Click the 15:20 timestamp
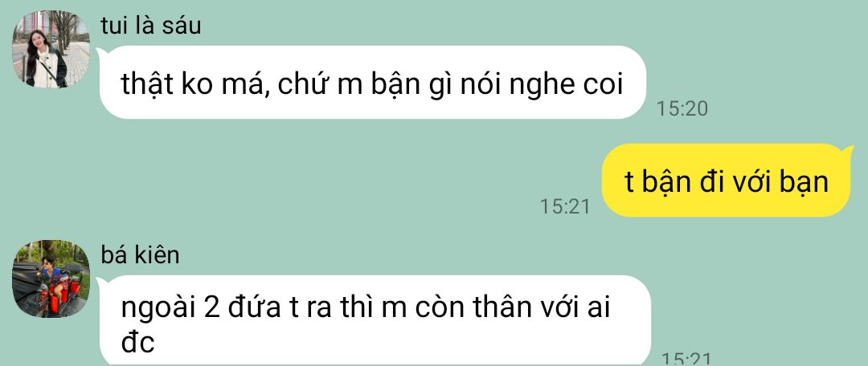Viewport: 868px width, 366px height. point(682,109)
